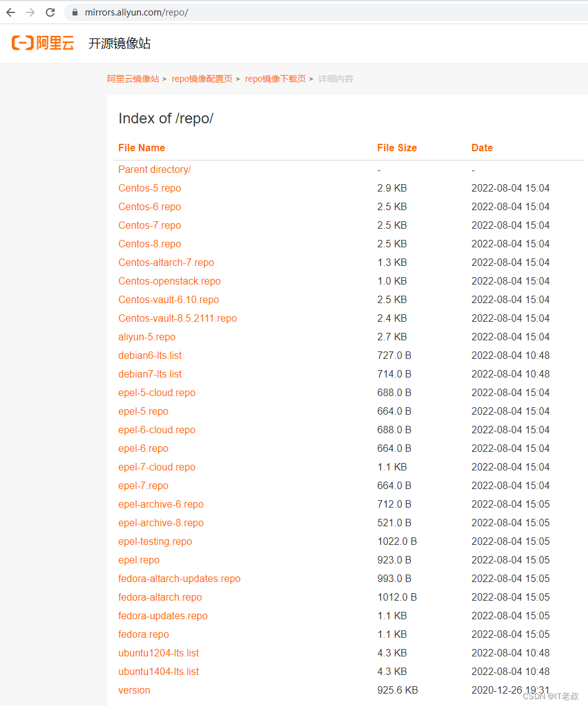Image resolution: width=588 pixels, height=706 pixels.
Task: Open epel-5-cloud.repo
Action: tap(157, 392)
